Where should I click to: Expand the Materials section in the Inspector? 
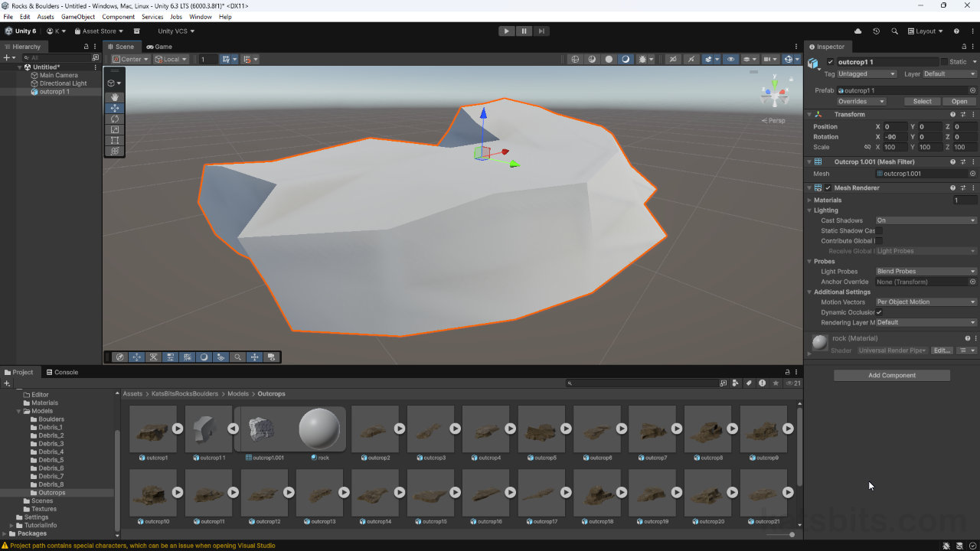coord(810,200)
